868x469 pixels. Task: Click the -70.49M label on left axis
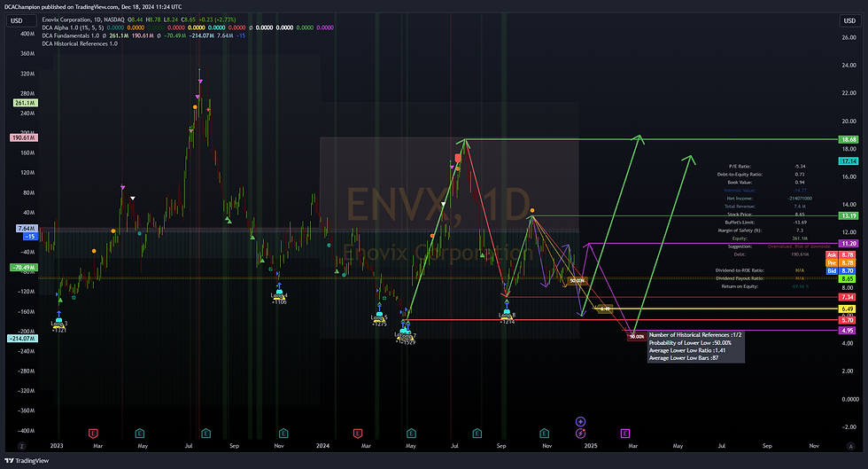(25, 267)
